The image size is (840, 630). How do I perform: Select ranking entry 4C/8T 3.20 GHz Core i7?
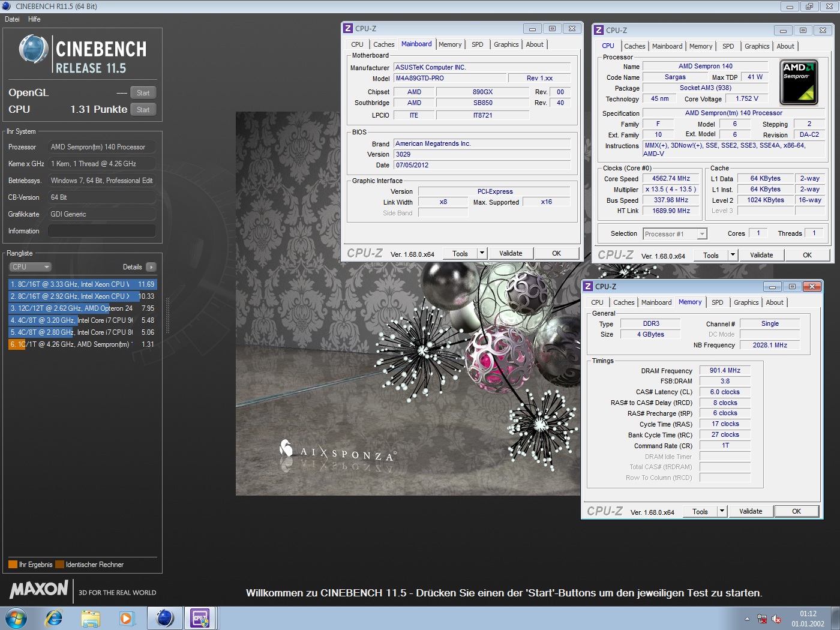pyautogui.click(x=83, y=320)
